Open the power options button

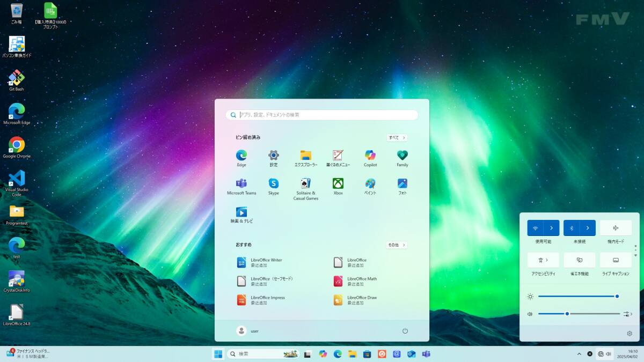(x=405, y=331)
